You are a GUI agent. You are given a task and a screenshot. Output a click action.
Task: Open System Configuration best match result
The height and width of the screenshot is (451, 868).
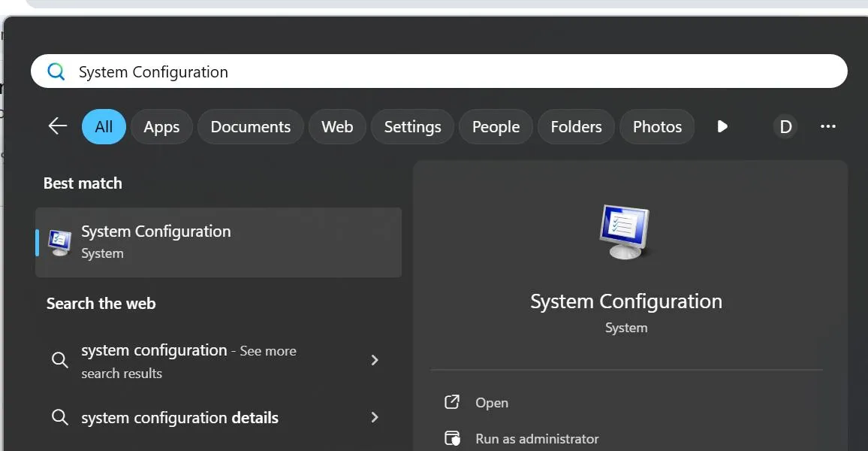[x=219, y=242]
